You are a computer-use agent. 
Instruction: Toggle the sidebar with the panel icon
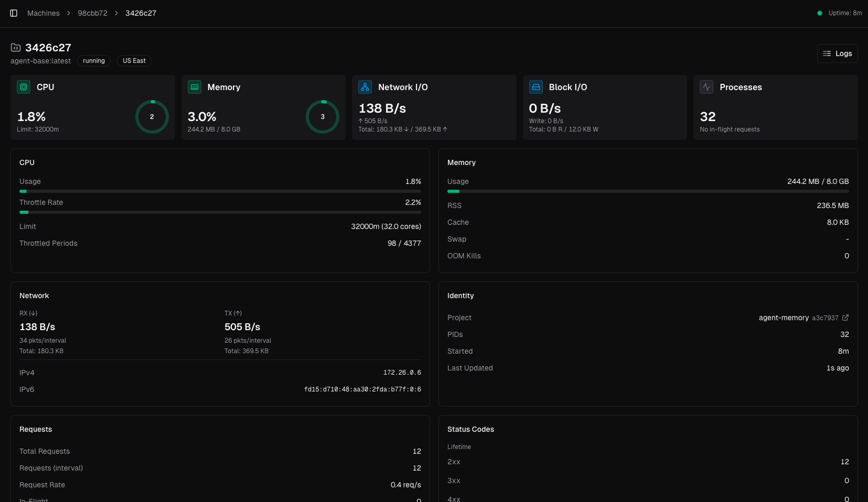(x=14, y=13)
